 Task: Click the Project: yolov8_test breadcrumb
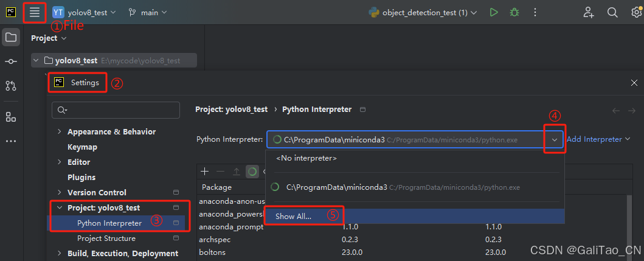231,110
